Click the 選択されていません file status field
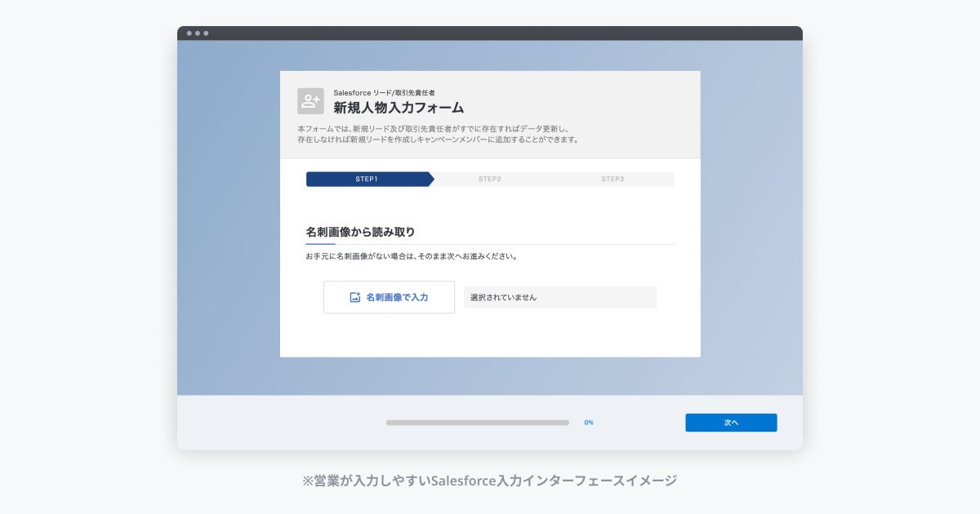The height and width of the screenshot is (514, 980). 560,297
